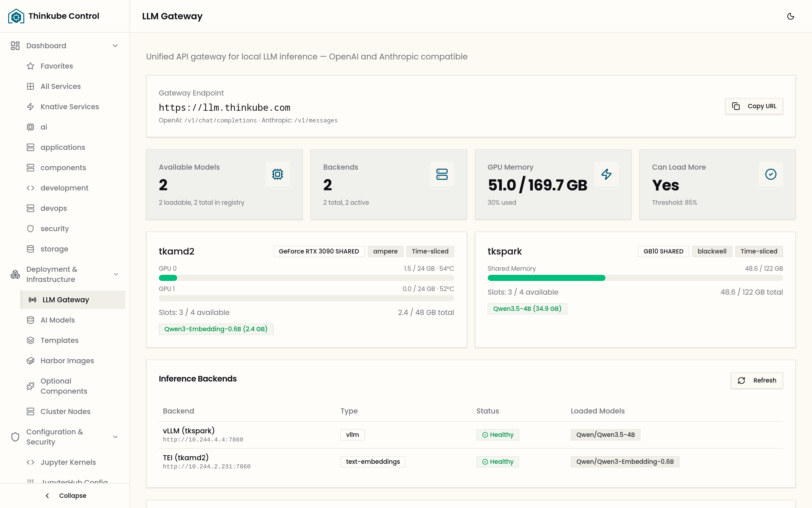This screenshot has height=508, width=812.
Task: Click the text-embeddings type badge
Action: coord(373,462)
